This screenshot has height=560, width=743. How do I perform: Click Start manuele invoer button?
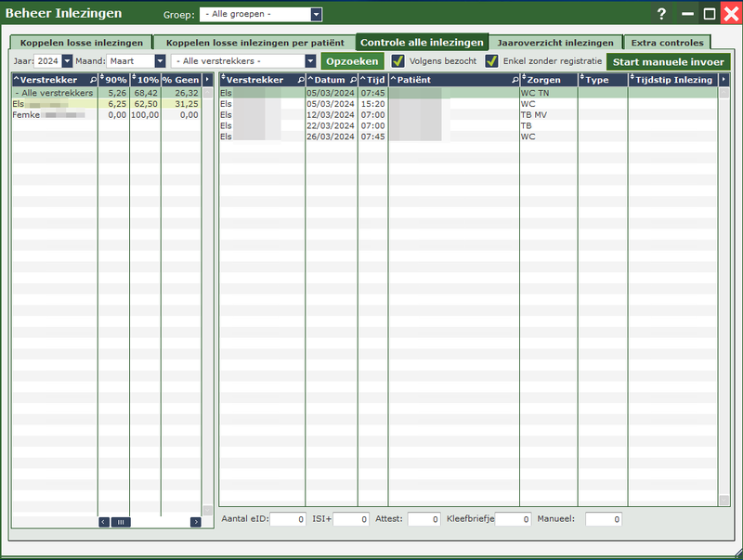click(x=668, y=61)
